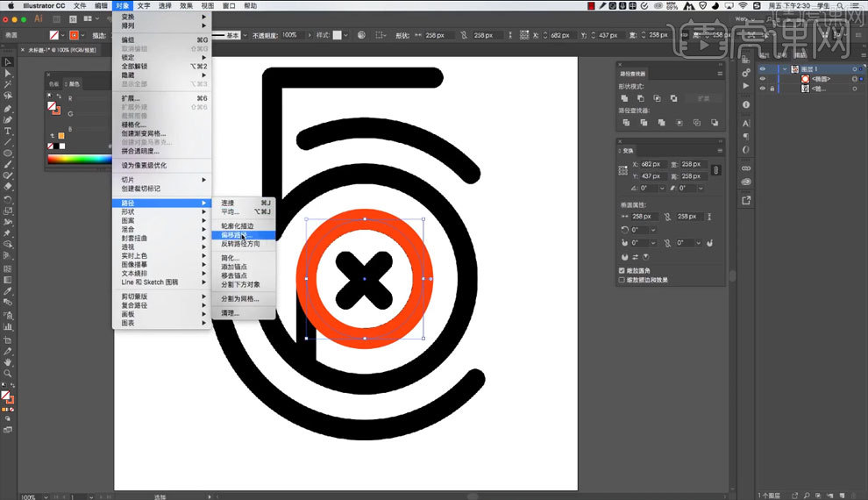
Task: Open the Transform panel options menu
Action: click(x=720, y=151)
